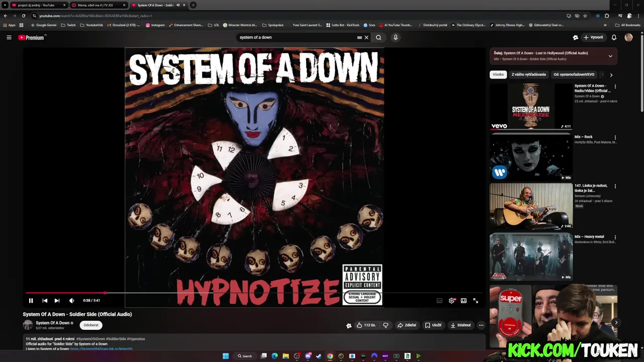Select Od: systemofadownVEVO chip
Screen dimensions: 644x362
[x=574, y=74]
